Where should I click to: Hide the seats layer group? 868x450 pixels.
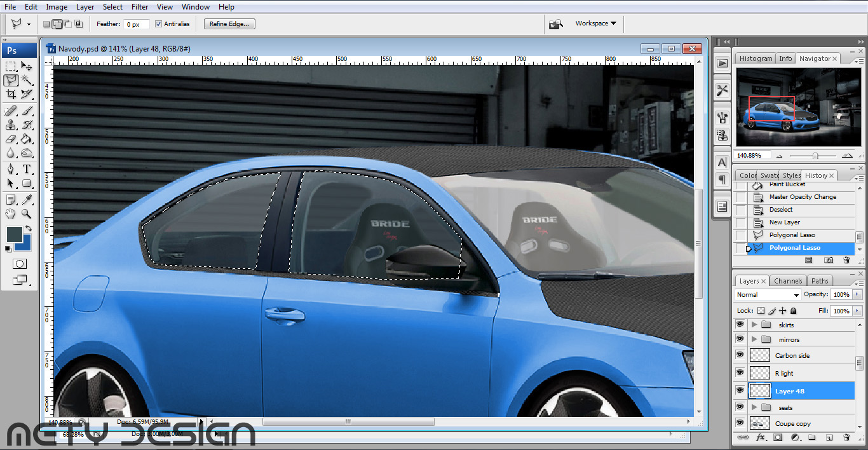740,407
